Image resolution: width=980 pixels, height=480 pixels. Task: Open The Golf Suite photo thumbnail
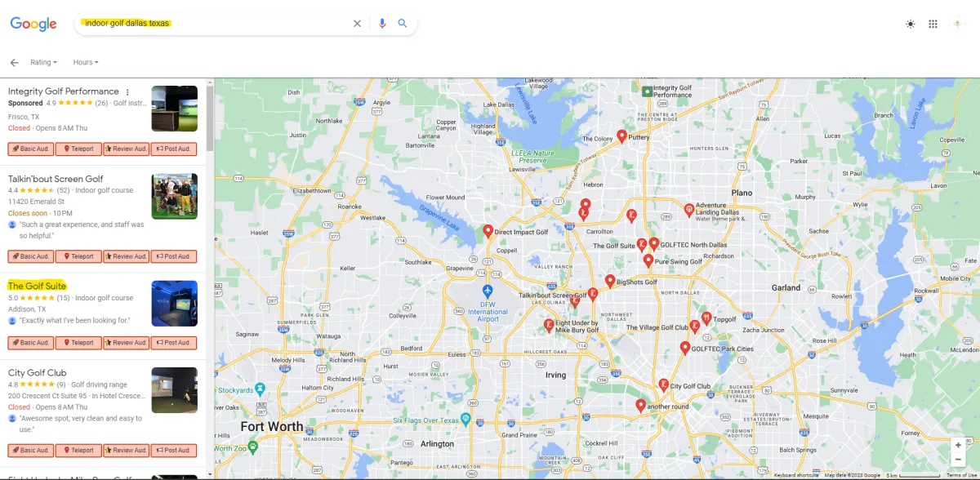click(174, 304)
